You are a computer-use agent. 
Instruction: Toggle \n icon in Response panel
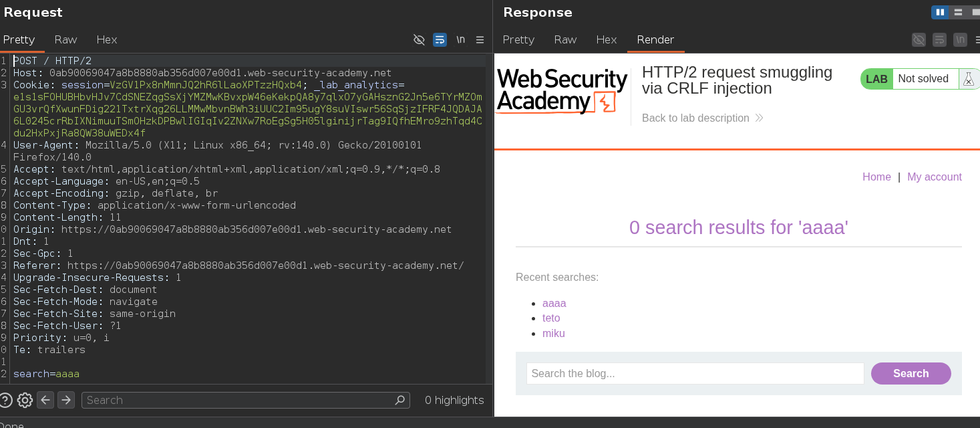960,39
